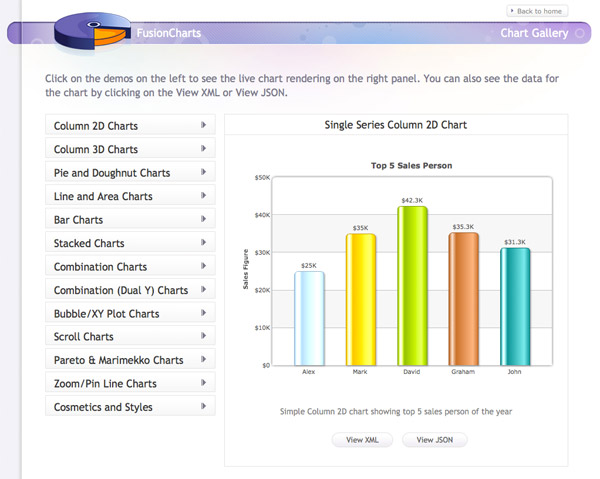
Task: Click the orange Graham column in chart
Action: click(x=464, y=300)
